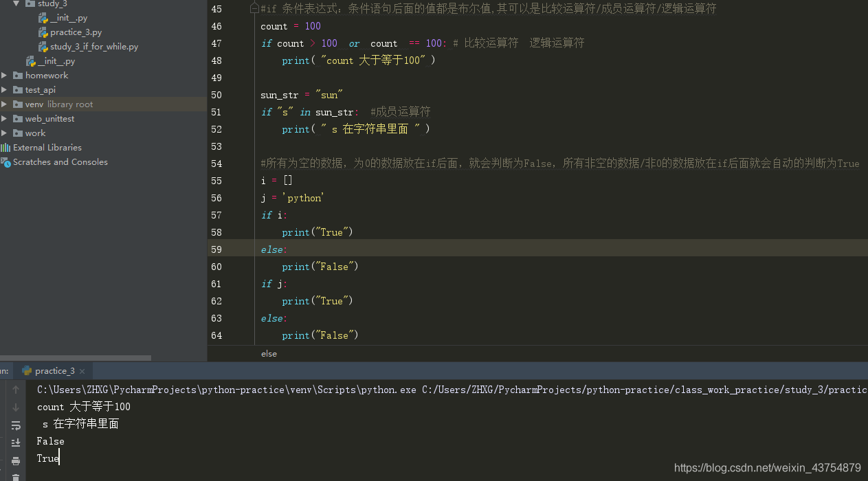Select the outer __init__.py below study_3
This screenshot has width=868, height=481.
(x=56, y=61)
